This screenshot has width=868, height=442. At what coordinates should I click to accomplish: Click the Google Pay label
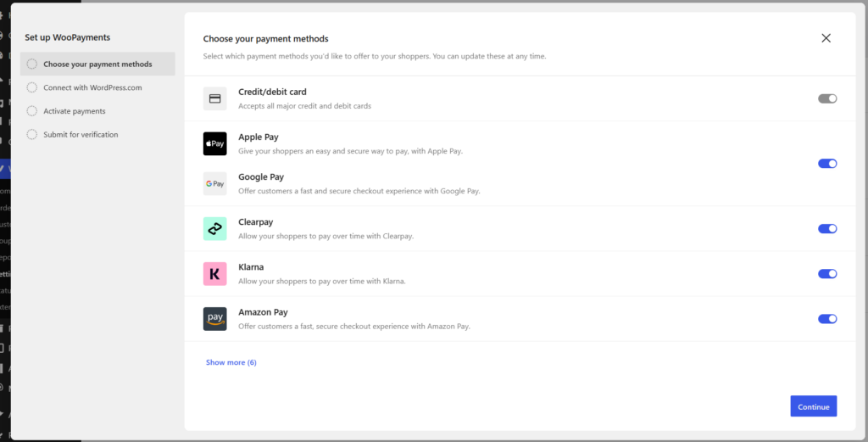click(261, 177)
